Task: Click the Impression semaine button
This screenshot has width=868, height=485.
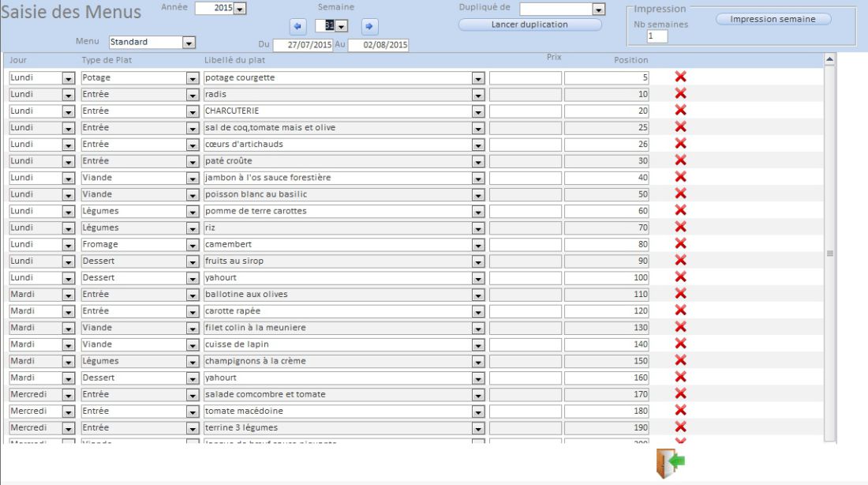Action: pyautogui.click(x=773, y=19)
